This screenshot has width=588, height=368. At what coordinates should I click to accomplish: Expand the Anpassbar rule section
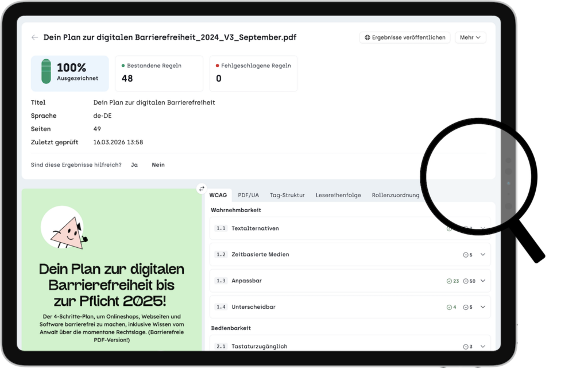click(x=482, y=281)
